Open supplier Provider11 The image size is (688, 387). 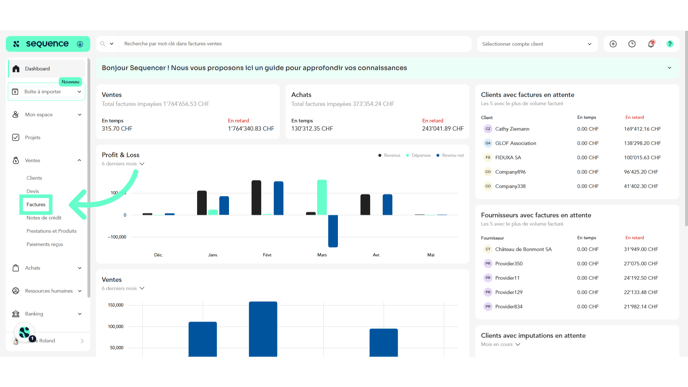coord(507,278)
